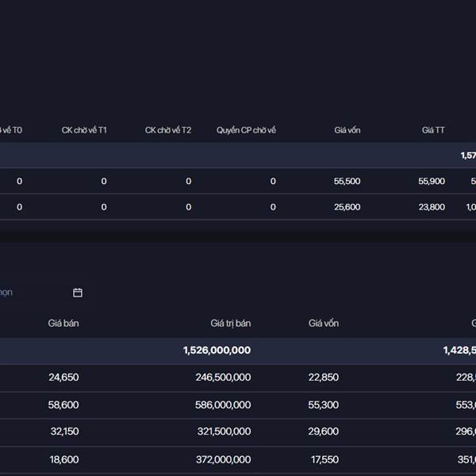This screenshot has height=476, width=476.
Task: Click the Giá vốn header in lower table
Action: click(x=324, y=324)
